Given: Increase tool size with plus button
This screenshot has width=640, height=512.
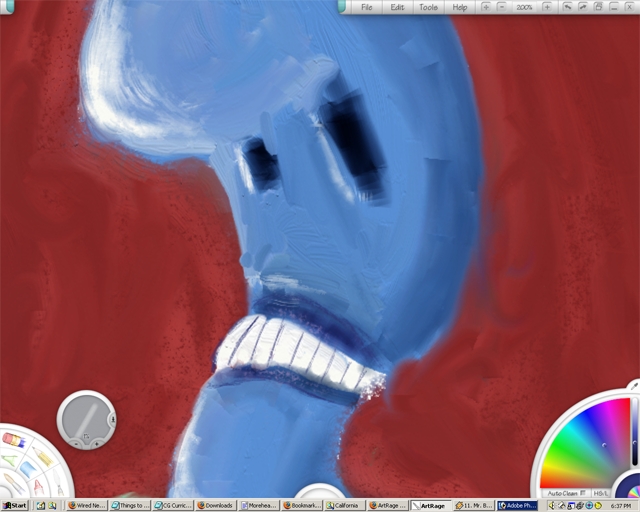Looking at the screenshot, I should 97,443.
